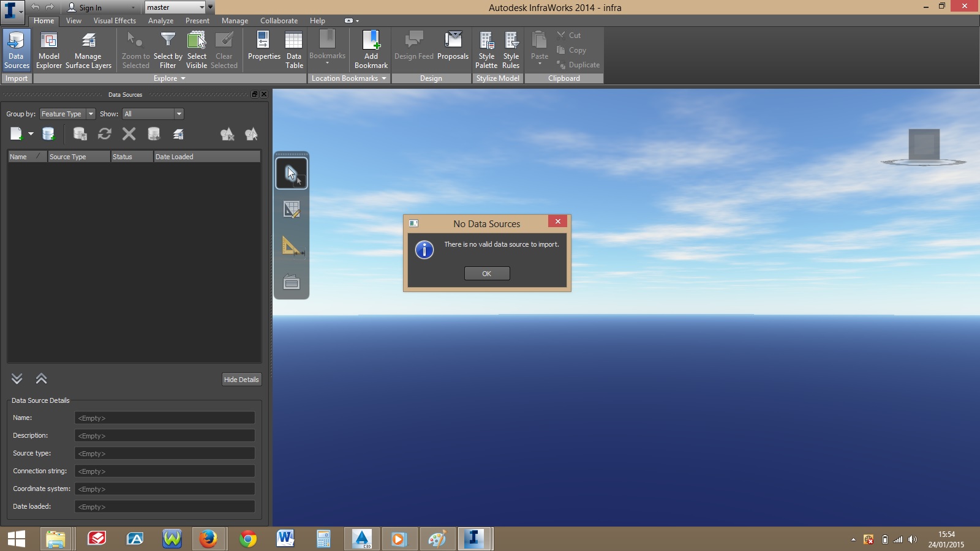
Task: Click collapse all double-chevron up
Action: [41, 379]
